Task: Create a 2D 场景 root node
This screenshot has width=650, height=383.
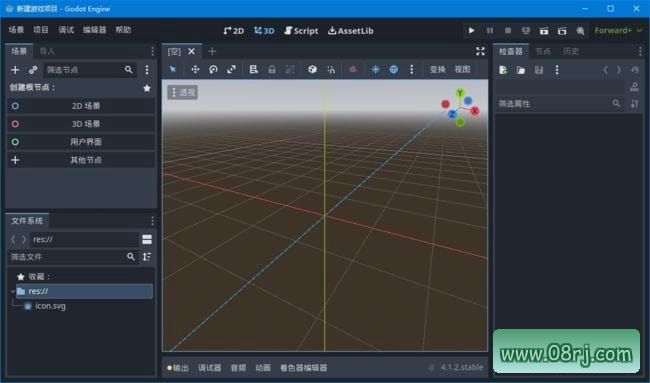Action: [81, 106]
